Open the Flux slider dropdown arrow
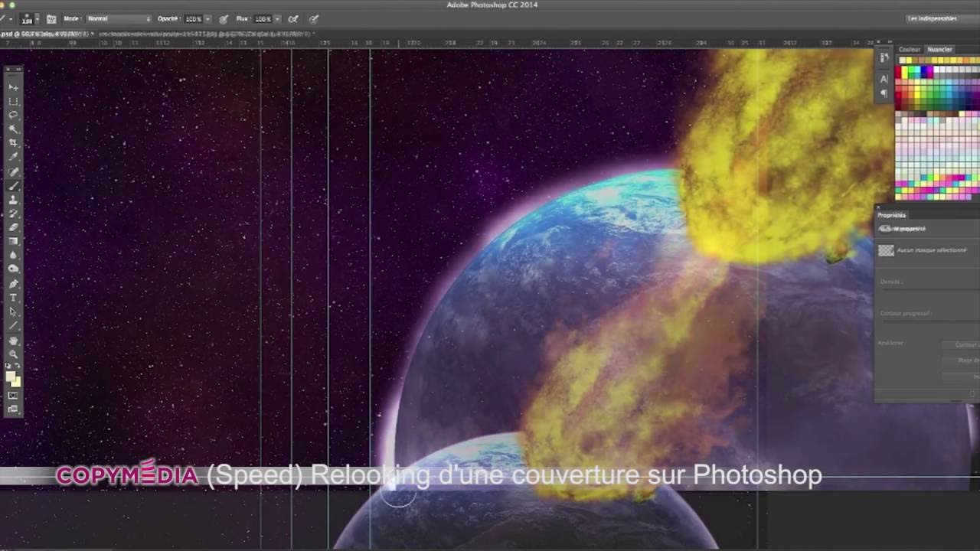Screen dimensions: 980x551 point(277,18)
